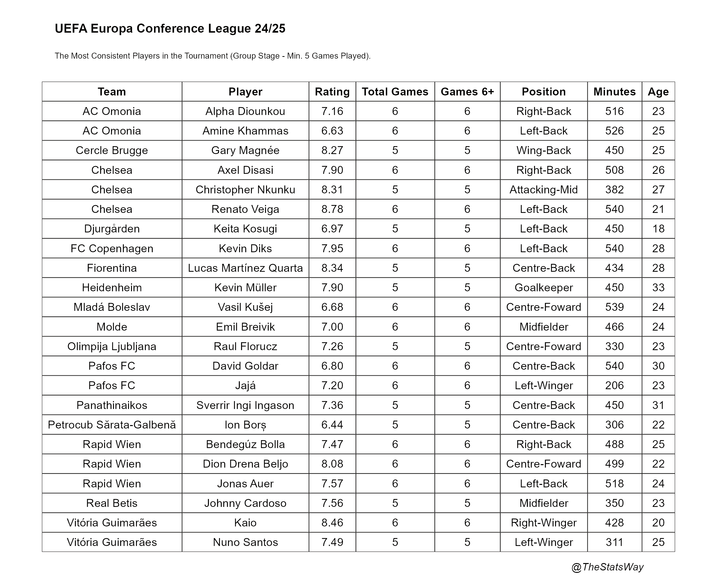This screenshot has width=717, height=588.
Task: Click team cell Heidenheim
Action: click(x=112, y=288)
